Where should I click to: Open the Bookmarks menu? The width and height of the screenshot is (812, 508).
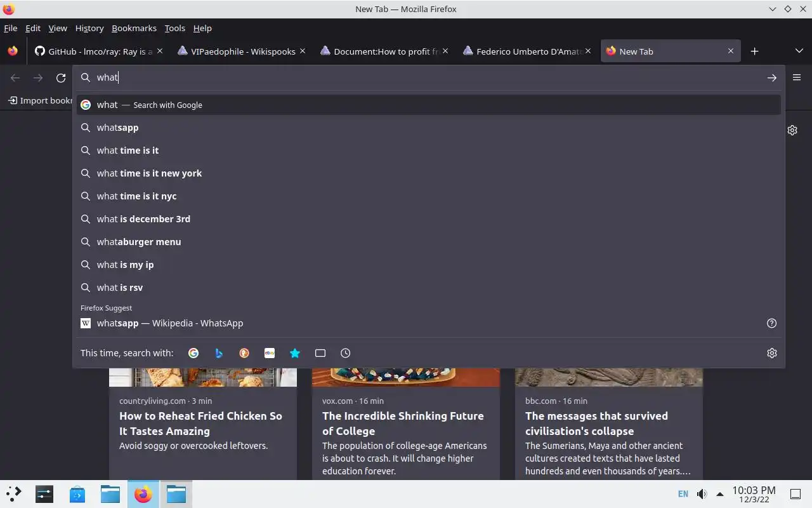click(x=134, y=28)
